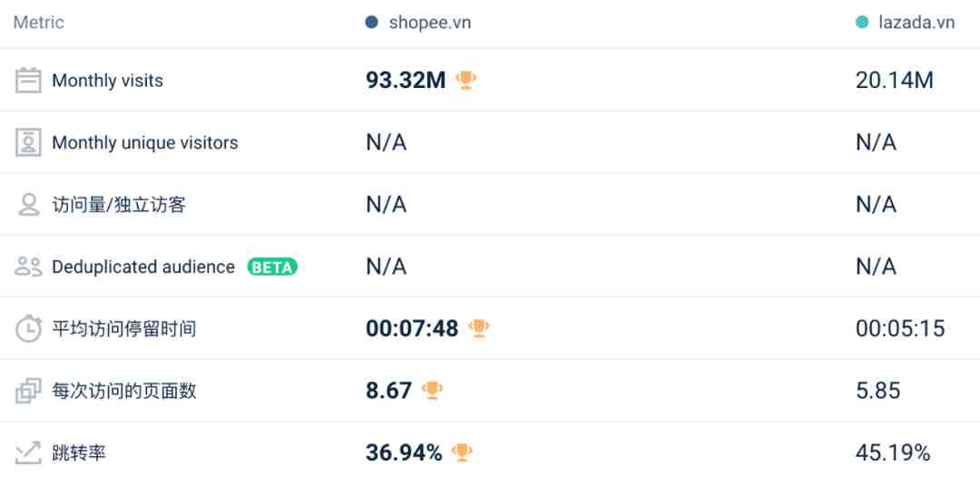Click the green BETA badge

point(272,267)
